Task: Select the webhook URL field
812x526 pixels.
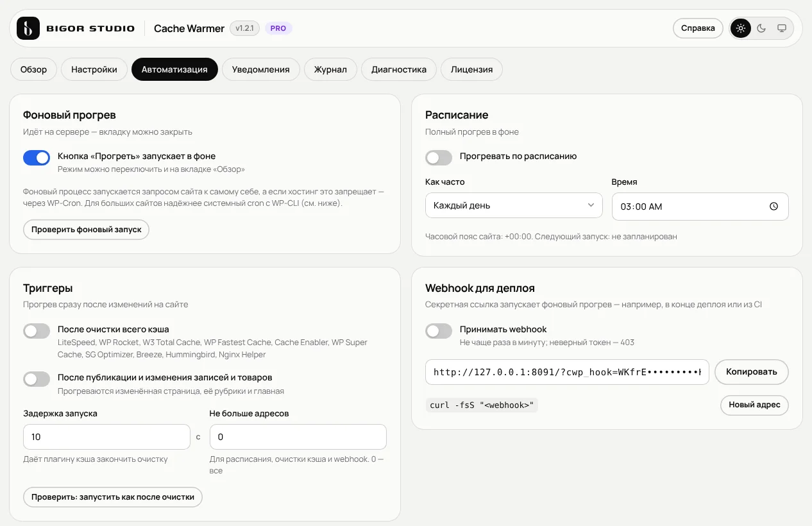Action: coord(567,372)
